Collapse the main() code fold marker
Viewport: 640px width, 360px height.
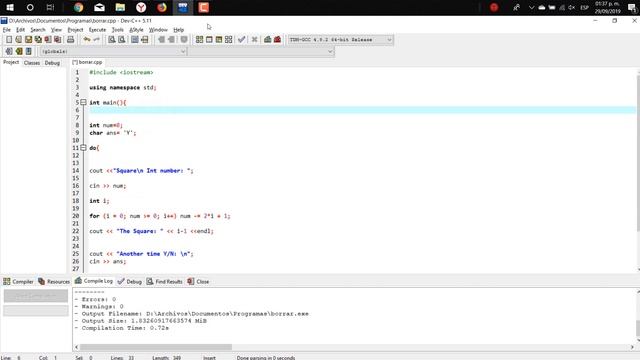point(83,102)
